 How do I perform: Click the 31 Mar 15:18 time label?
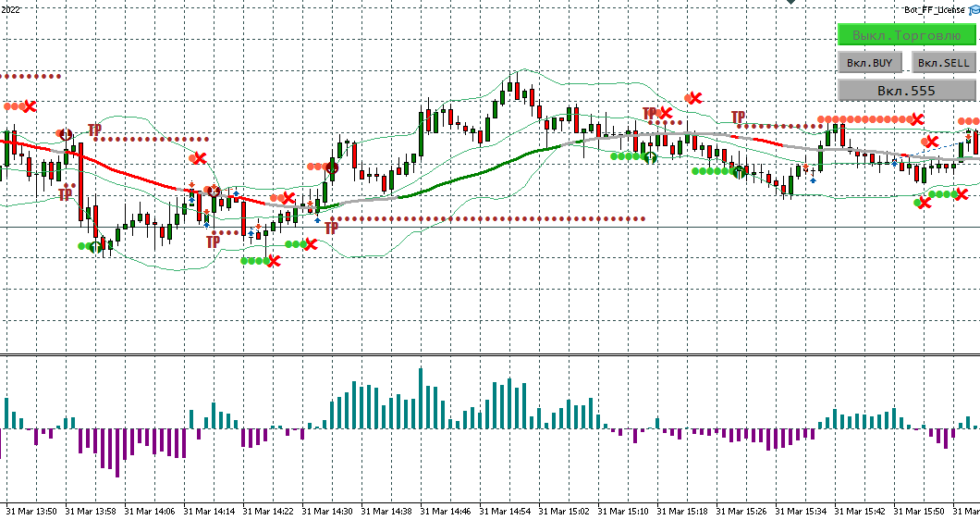682,512
